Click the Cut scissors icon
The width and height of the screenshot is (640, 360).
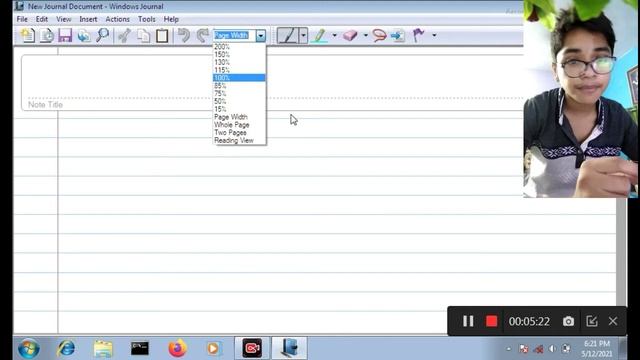[124, 36]
